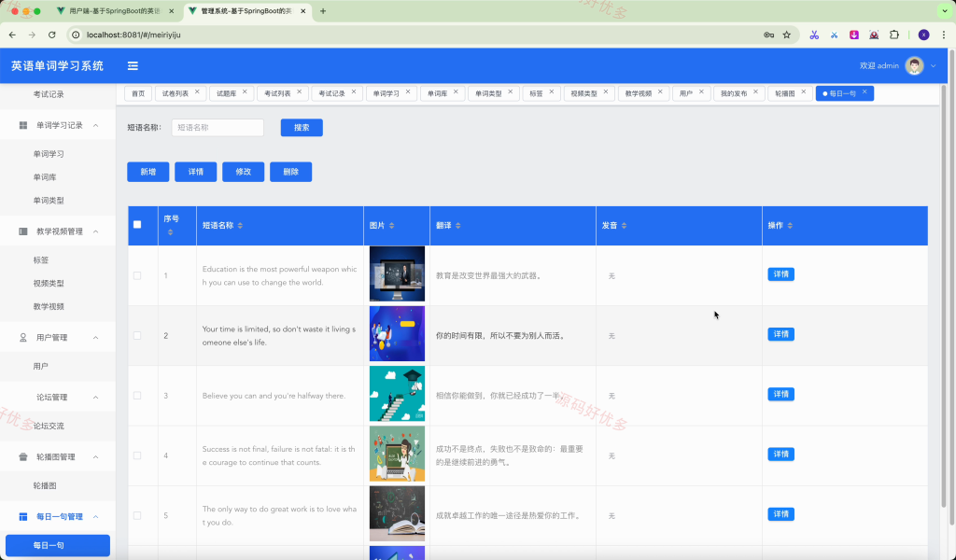Sort by 发音 column arrows

[624, 226]
